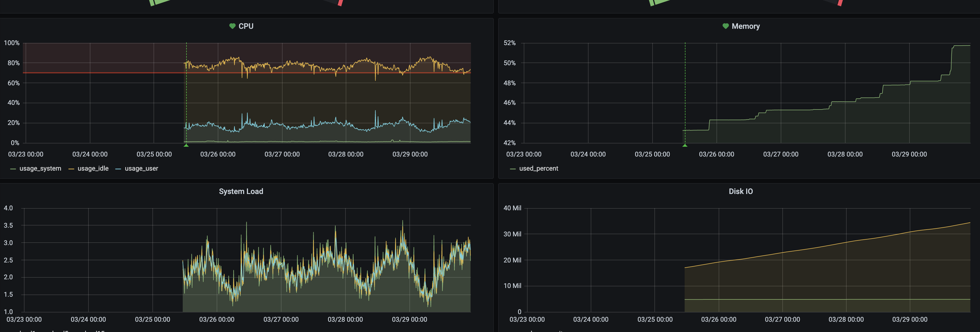Click the used_percent legend color dash
This screenshot has height=332, width=980.
click(512, 169)
